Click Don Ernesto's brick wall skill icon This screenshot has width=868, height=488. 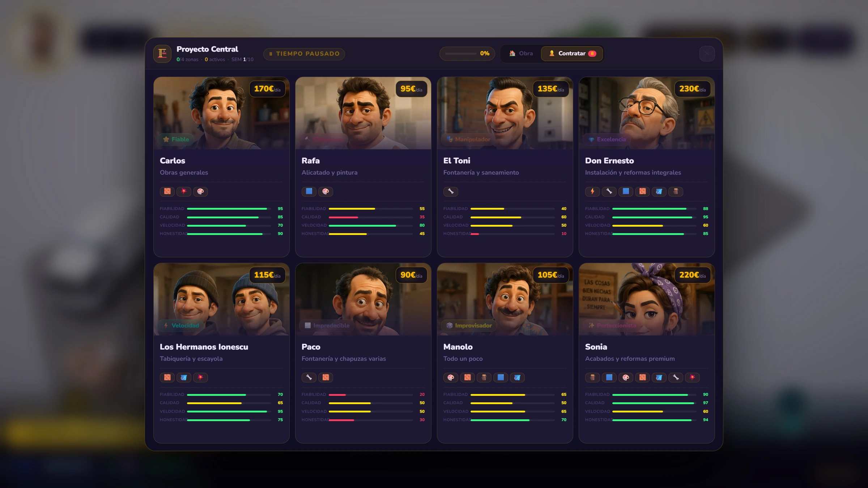[x=642, y=191]
